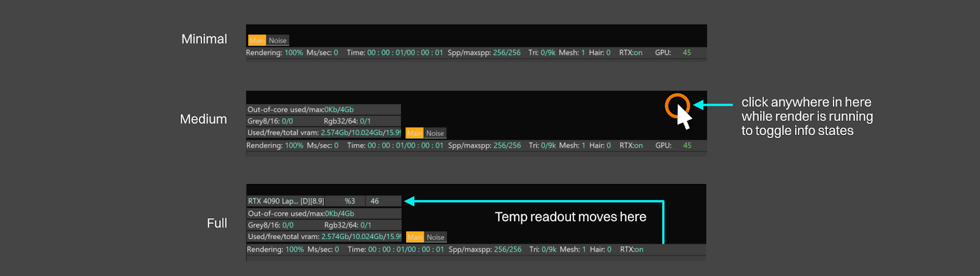Select the Main tab in Medium view
The image size is (980, 276).
415,133
